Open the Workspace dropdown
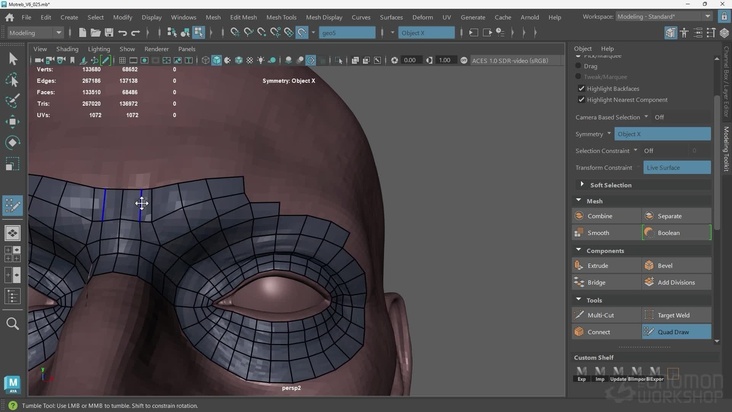 pyautogui.click(x=664, y=17)
